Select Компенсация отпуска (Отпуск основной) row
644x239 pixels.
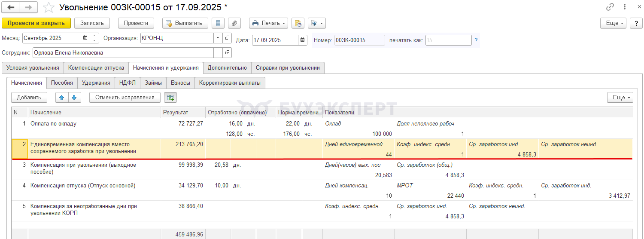click(322, 190)
